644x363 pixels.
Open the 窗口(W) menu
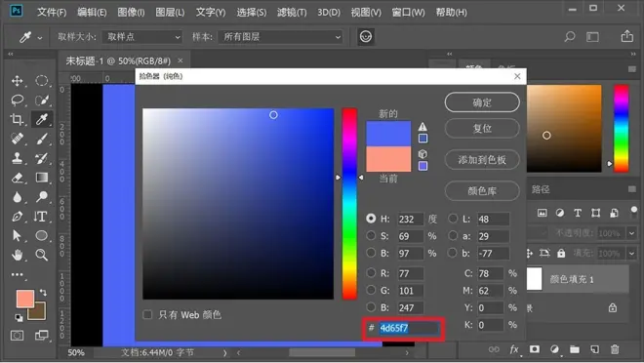click(x=408, y=13)
